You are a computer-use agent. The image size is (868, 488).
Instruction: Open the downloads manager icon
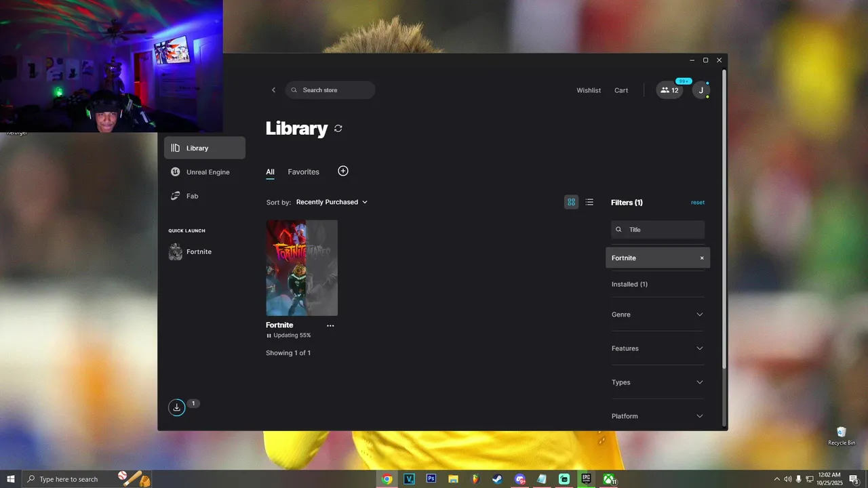(176, 407)
